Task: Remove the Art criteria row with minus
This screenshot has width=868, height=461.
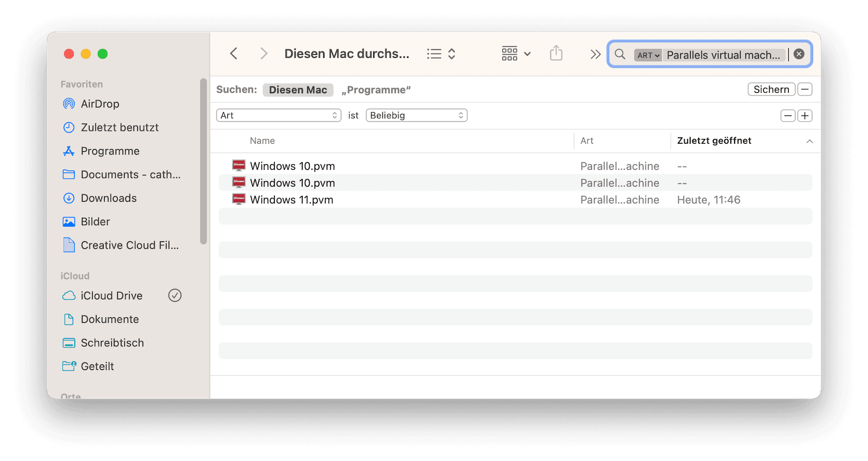Action: coord(788,116)
